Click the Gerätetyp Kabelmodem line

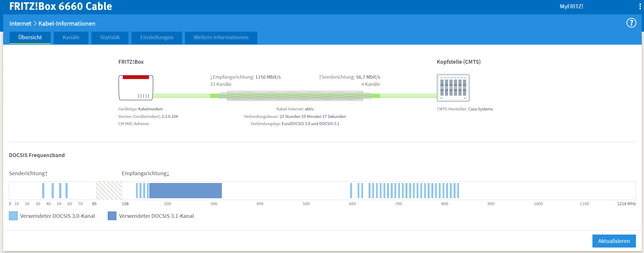[141, 109]
